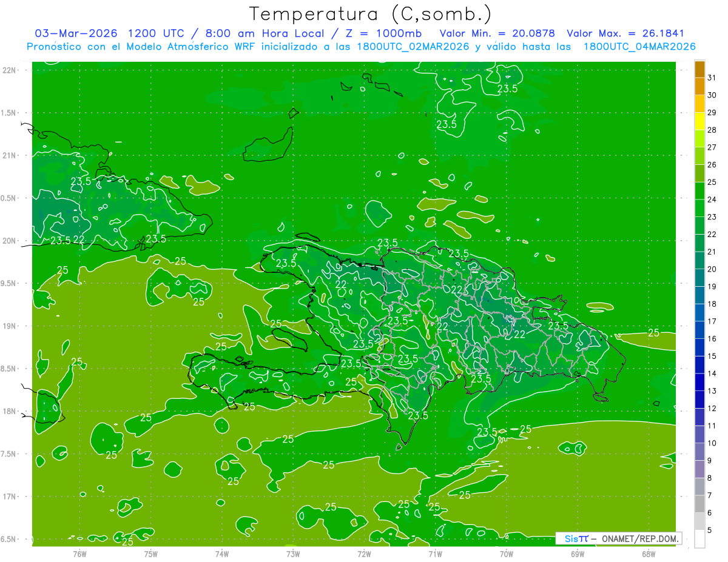Select the "Valor Min. = 20.0878" value
Image resolution: width=728 pixels, height=562 pixels.
[497, 33]
